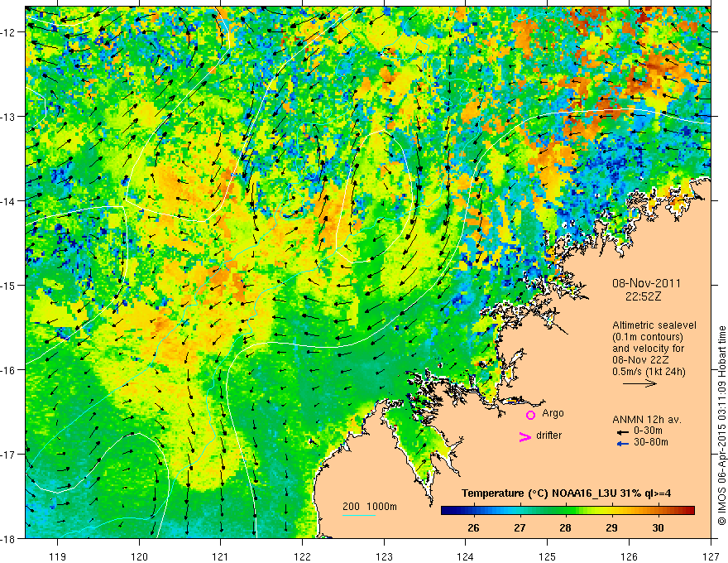Click the cyan 200 1000m contour line sample
The height and width of the screenshot is (563, 728).
click(x=359, y=515)
